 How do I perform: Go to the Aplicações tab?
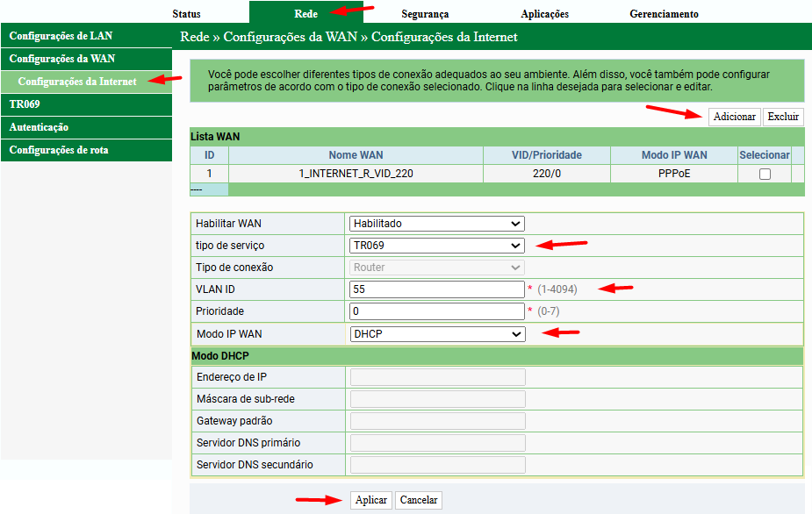[545, 14]
